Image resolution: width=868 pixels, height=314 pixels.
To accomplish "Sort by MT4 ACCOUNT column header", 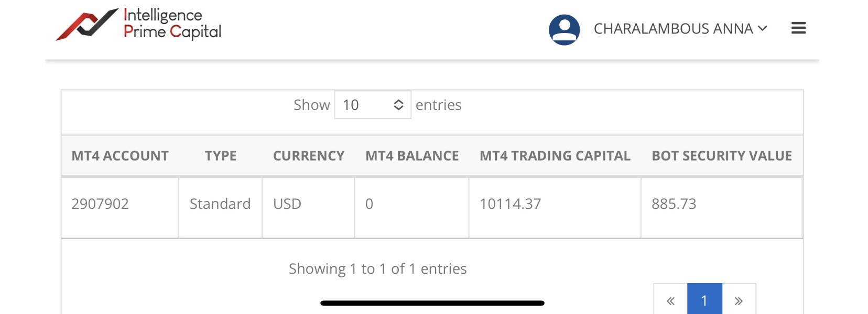I will point(120,156).
